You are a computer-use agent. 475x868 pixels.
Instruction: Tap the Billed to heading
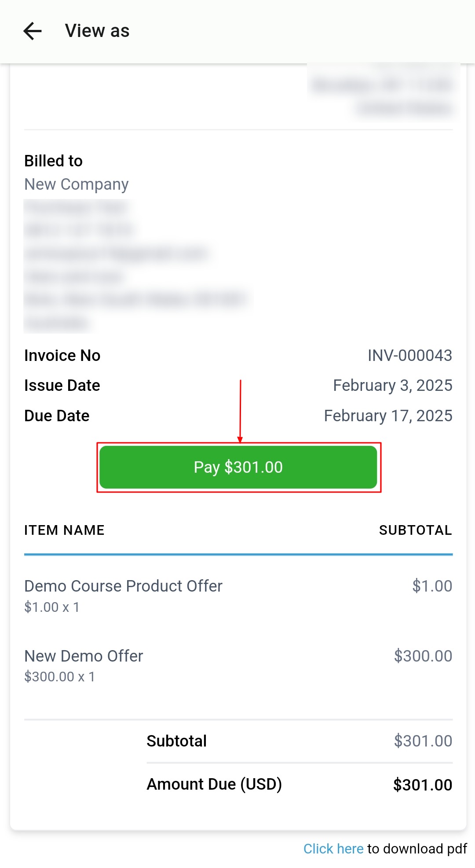coord(54,161)
